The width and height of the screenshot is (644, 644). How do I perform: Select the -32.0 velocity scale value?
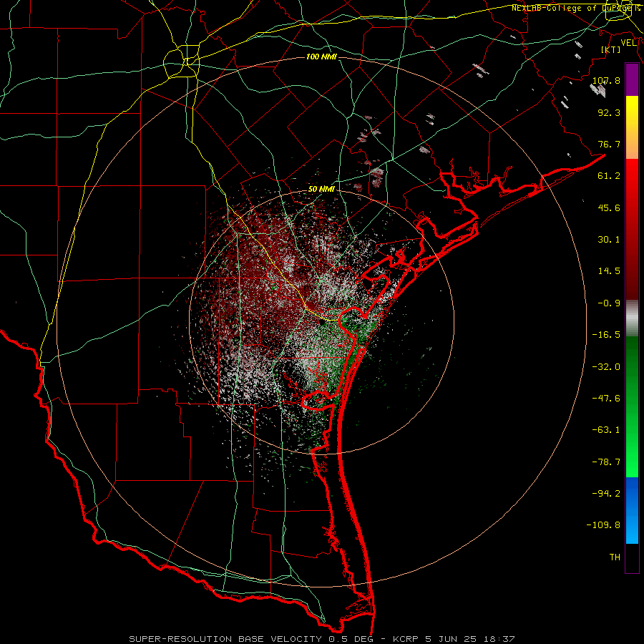[606, 367]
